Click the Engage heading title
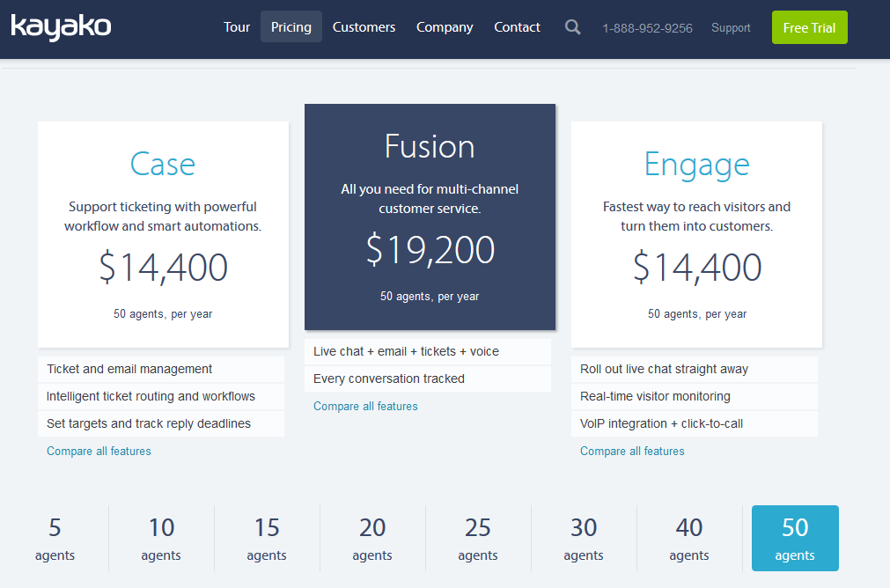Image resolution: width=890 pixels, height=588 pixels. (x=697, y=165)
